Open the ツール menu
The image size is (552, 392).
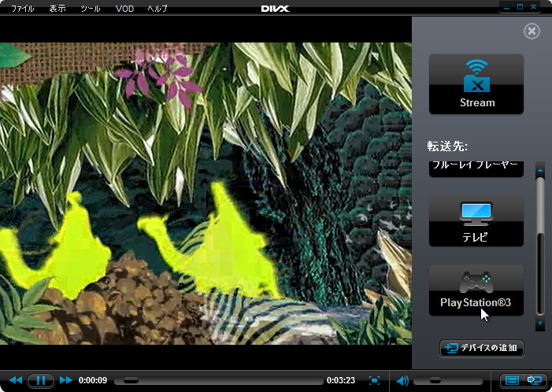tap(91, 9)
